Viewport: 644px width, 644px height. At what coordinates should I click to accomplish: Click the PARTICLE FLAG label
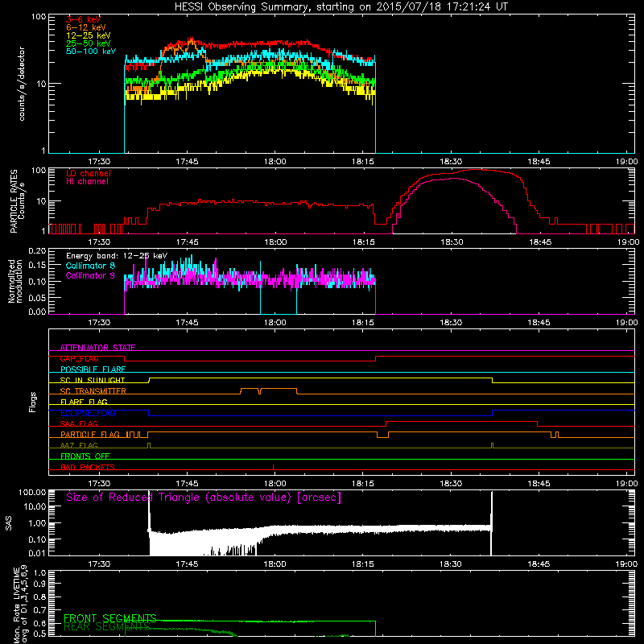[90, 434]
